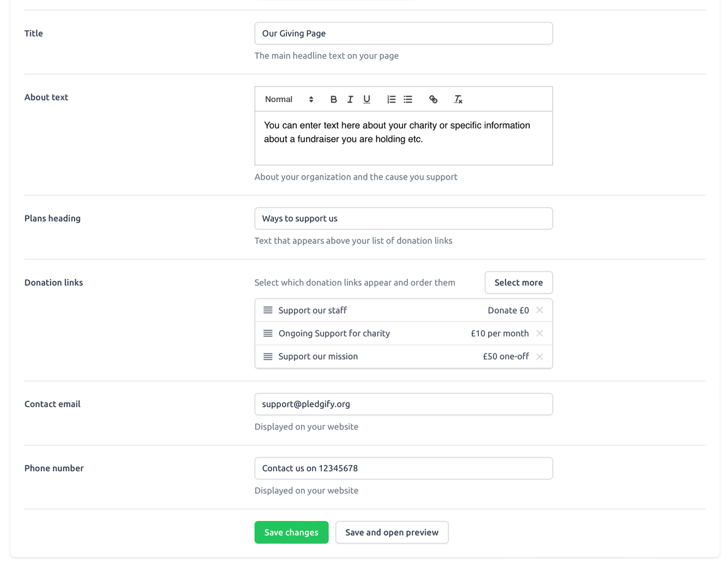Clear text formatting in the editor
Screen dimensions: 728x567
[458, 100]
